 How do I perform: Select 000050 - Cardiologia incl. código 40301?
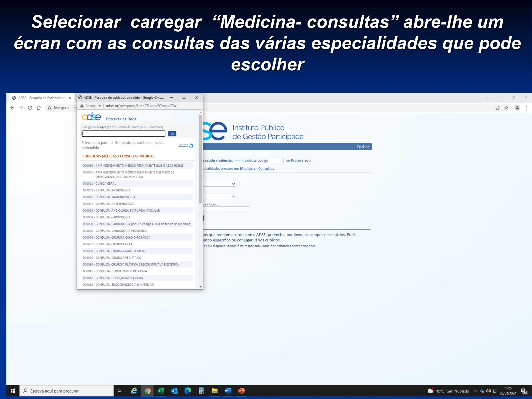coord(137,224)
